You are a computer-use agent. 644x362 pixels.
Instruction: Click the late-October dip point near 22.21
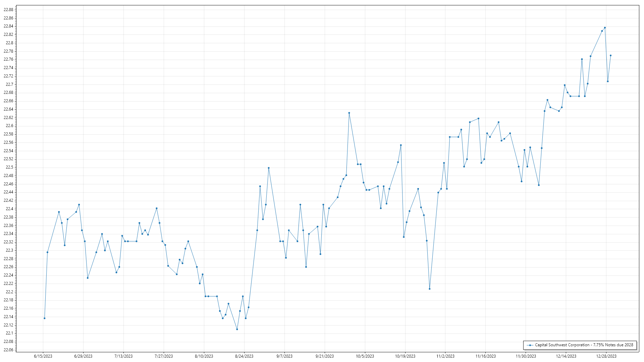pos(430,289)
